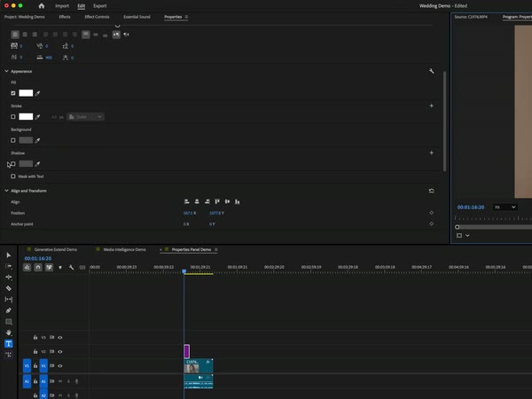The height and width of the screenshot is (399, 532).
Task: Pick shadow color with eyedropper
Action: pyautogui.click(x=37, y=164)
